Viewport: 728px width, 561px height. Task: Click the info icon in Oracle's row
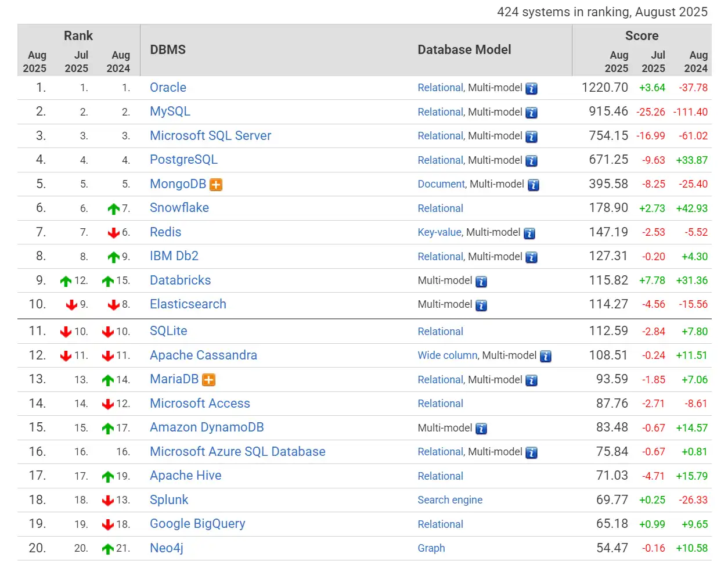(x=531, y=89)
